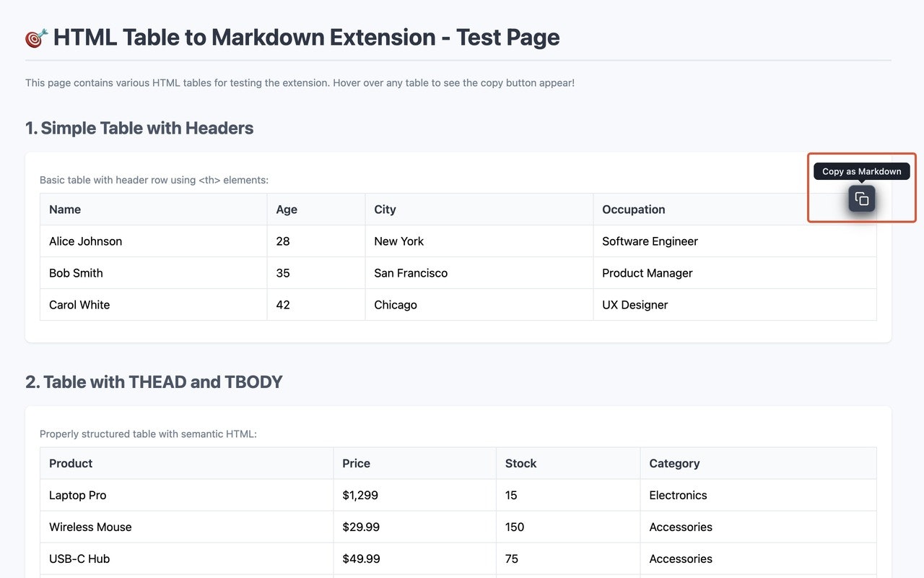Click the Copy as Markdown icon button

pos(861,199)
